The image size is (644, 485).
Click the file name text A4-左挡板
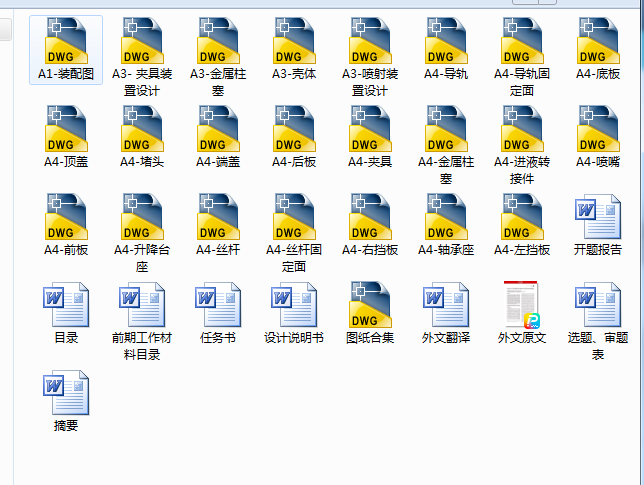(x=522, y=250)
